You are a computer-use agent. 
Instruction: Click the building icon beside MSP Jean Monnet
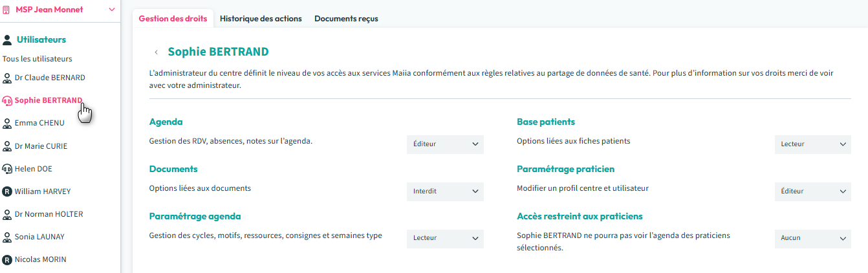pyautogui.click(x=6, y=10)
